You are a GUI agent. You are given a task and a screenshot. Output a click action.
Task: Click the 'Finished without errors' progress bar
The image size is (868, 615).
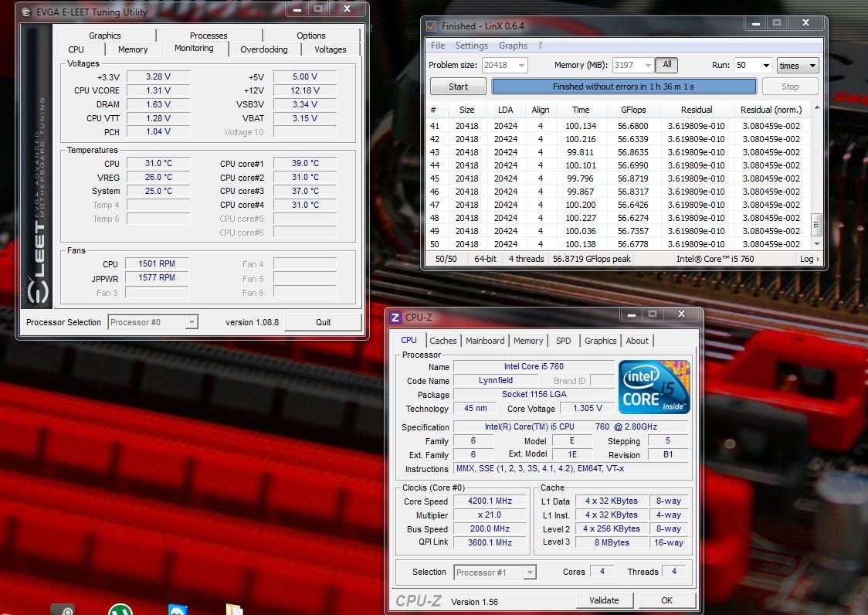623,87
